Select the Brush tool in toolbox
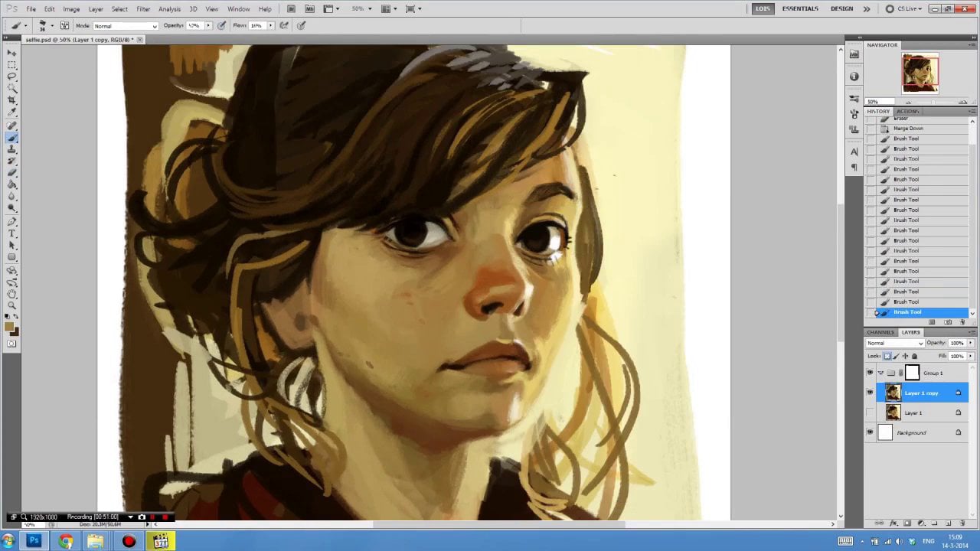This screenshot has height=551, width=980. point(12,138)
